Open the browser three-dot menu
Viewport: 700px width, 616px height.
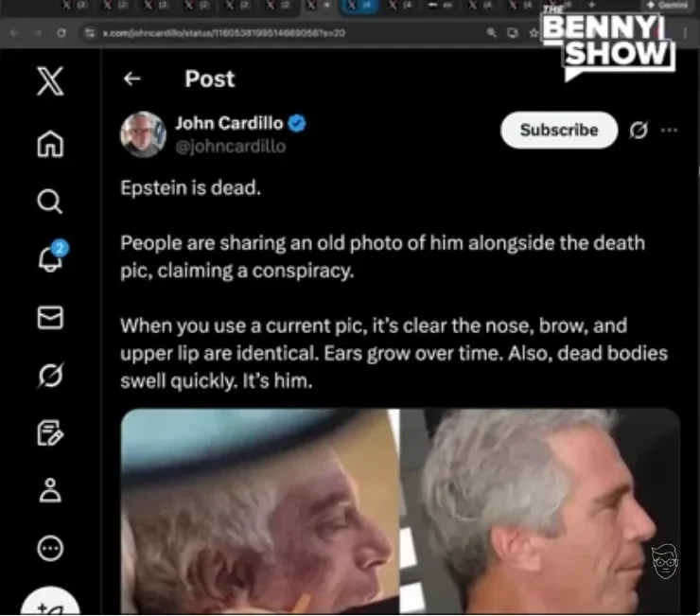tap(684, 32)
